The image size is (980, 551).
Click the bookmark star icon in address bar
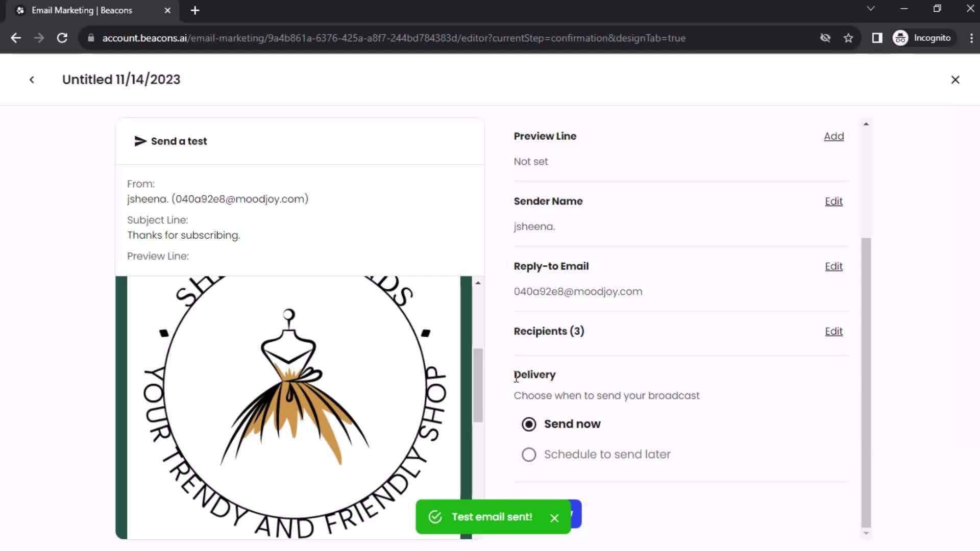click(849, 38)
